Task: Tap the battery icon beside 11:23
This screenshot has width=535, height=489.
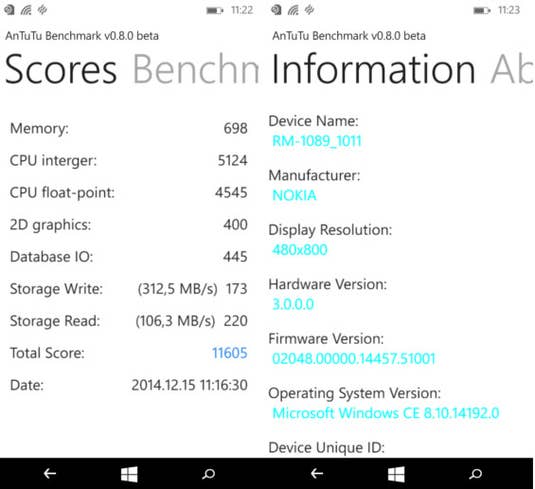Action: click(482, 11)
